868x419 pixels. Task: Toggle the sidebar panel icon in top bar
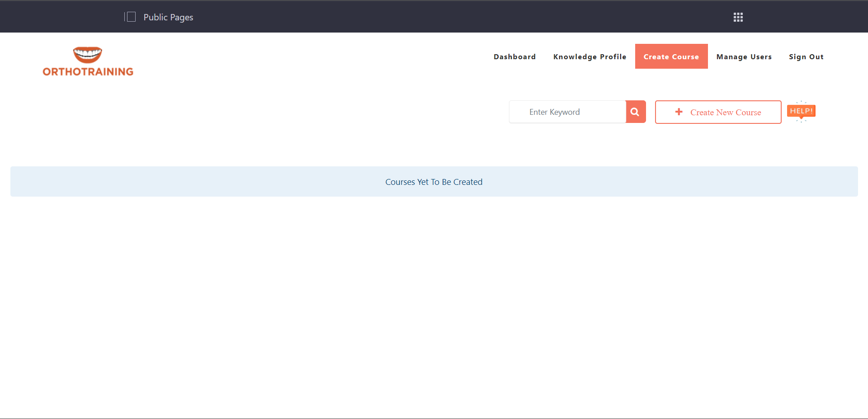[130, 17]
